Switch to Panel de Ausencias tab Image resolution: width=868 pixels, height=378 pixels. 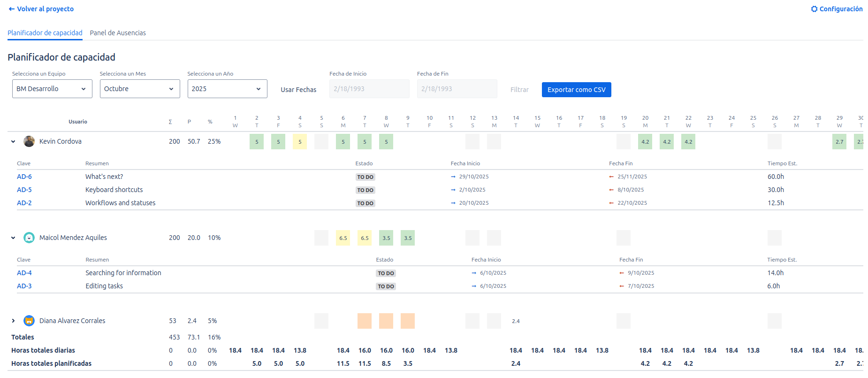point(118,33)
